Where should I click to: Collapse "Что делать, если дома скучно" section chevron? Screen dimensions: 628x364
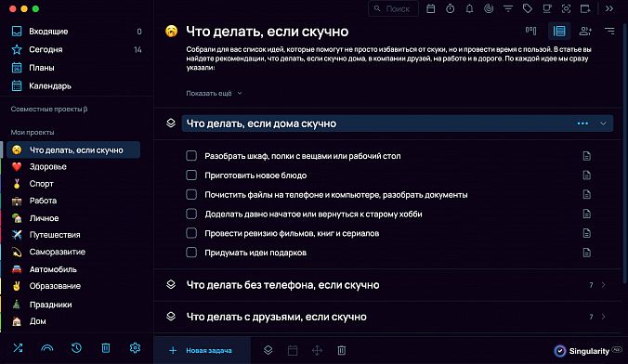tap(603, 123)
